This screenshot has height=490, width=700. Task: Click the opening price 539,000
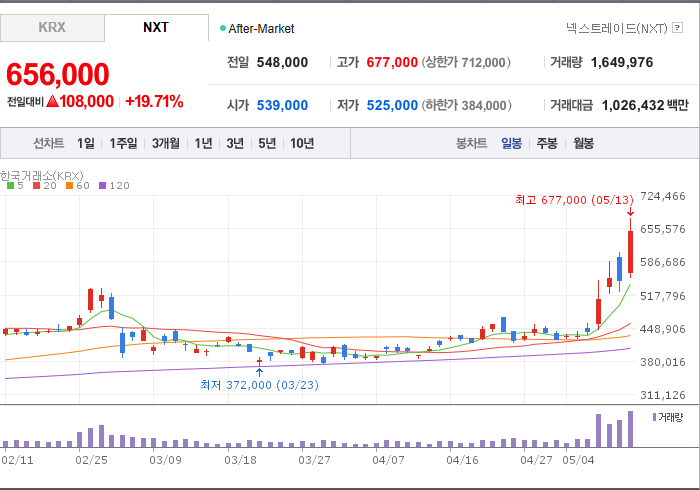pos(282,105)
